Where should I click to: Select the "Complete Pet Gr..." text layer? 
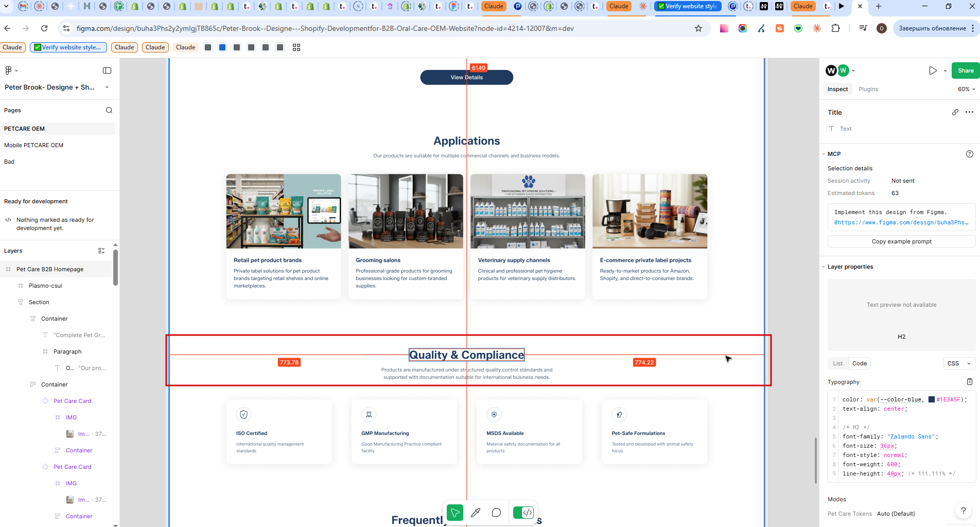coord(56,335)
